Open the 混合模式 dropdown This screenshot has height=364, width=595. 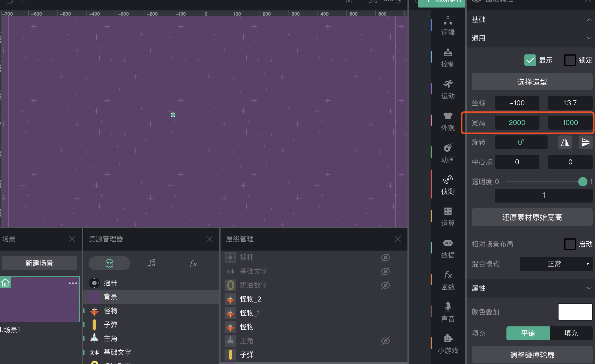point(556,264)
